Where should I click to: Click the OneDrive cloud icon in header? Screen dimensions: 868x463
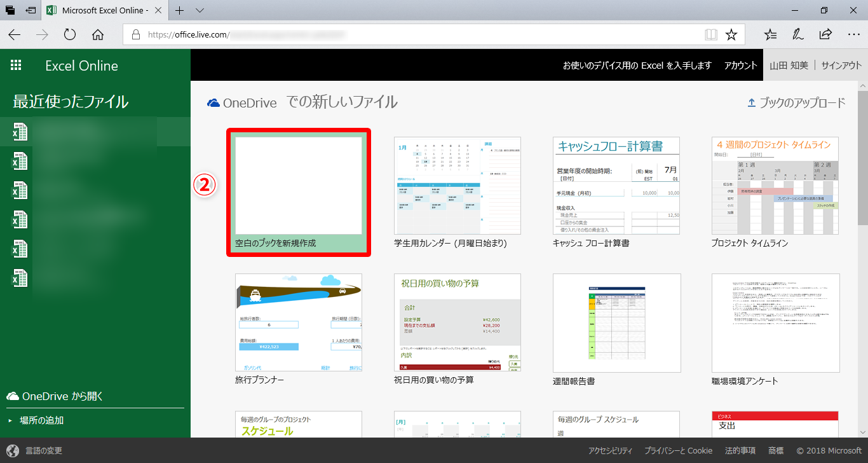pos(214,102)
